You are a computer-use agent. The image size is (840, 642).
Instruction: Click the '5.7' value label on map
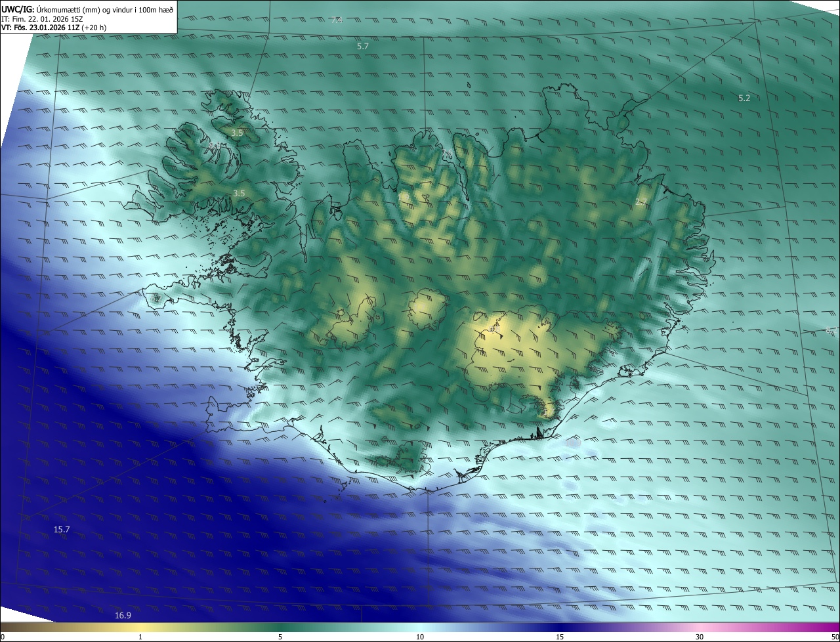pyautogui.click(x=363, y=47)
